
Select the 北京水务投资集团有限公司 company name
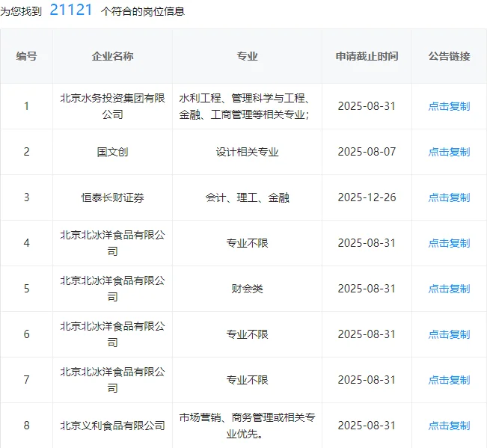[112, 106]
